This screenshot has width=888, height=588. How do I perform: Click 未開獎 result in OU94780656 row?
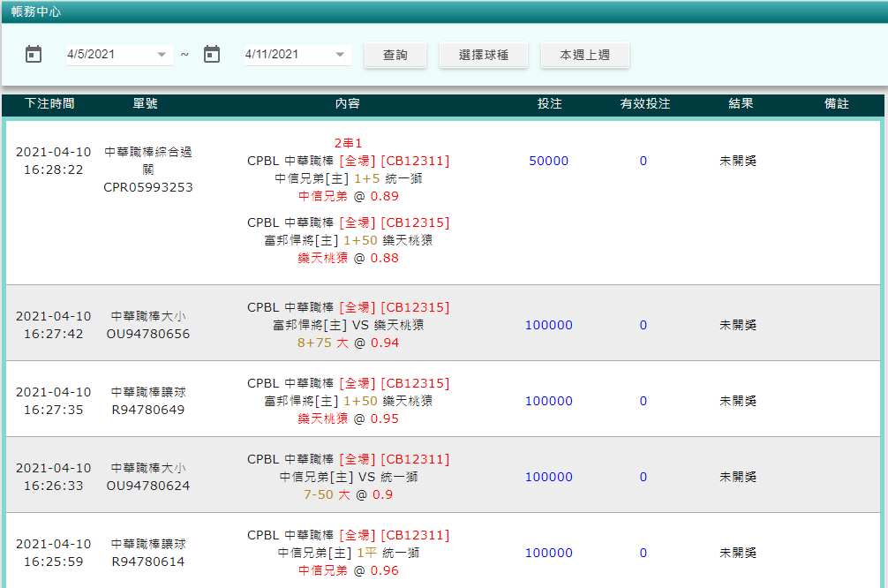(738, 325)
